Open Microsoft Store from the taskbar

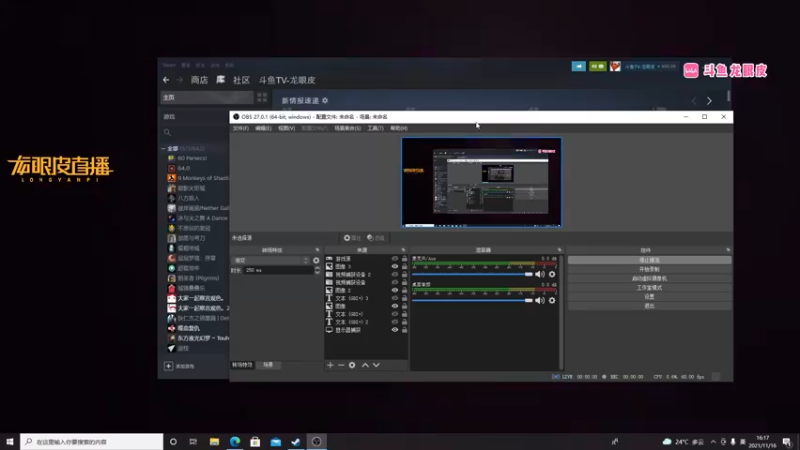[255, 442]
